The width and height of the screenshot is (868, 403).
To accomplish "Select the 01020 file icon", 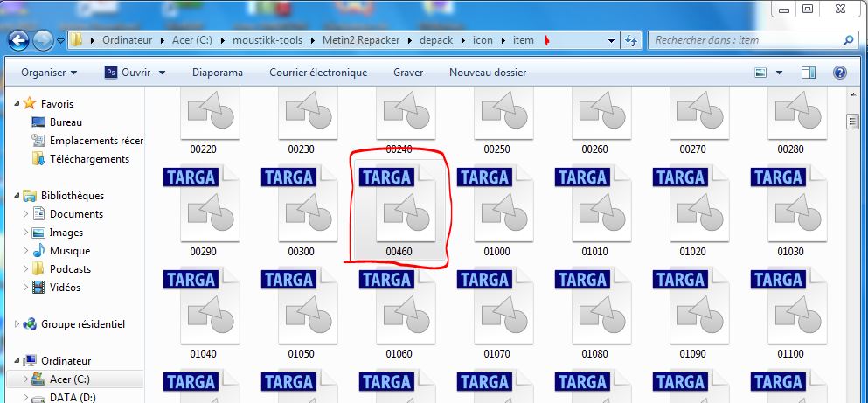I will tap(692, 205).
